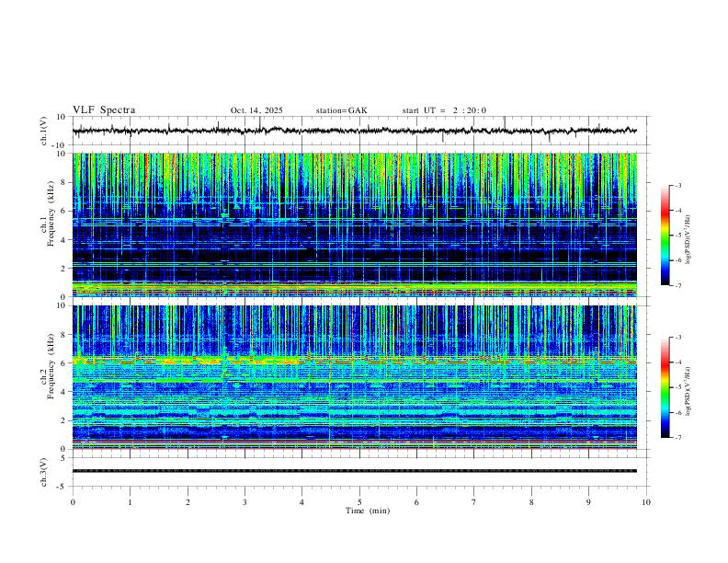This screenshot has height=563, width=728.
Task: Click the "start UT = 2 : 20: 0" text
Action: 444,110
